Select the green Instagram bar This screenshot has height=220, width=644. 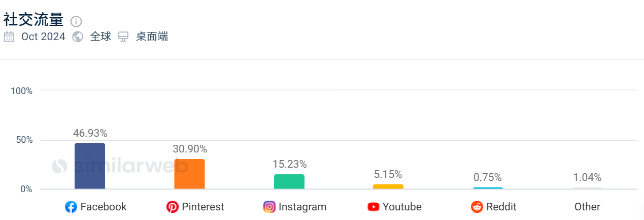tap(289, 182)
